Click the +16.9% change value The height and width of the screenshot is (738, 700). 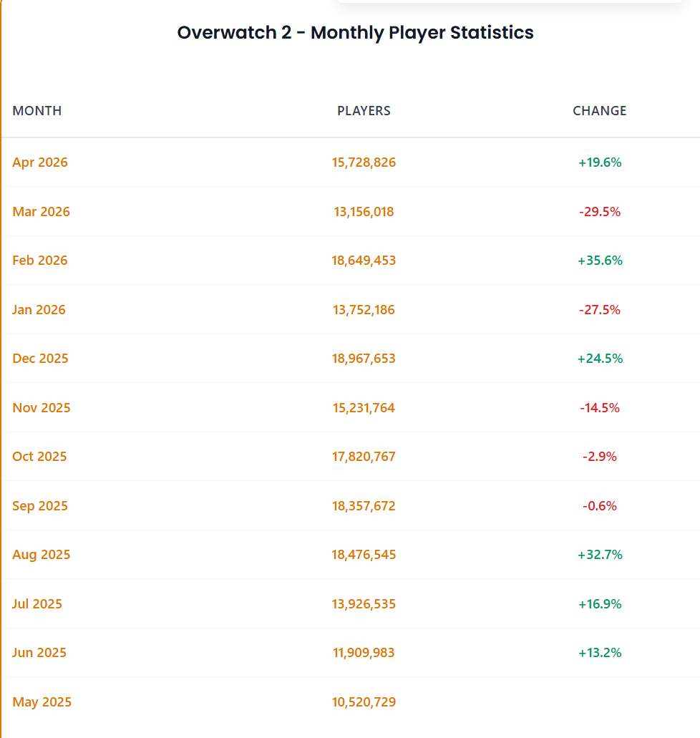tap(600, 604)
